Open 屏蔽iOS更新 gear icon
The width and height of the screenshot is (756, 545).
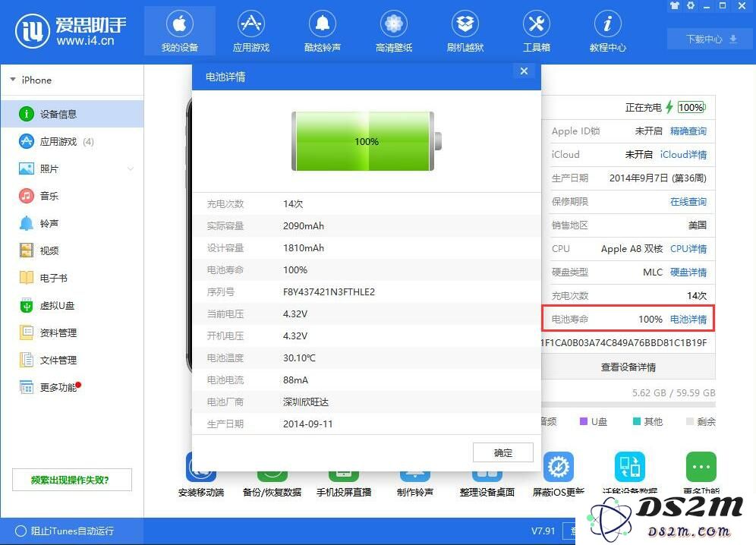(x=559, y=467)
